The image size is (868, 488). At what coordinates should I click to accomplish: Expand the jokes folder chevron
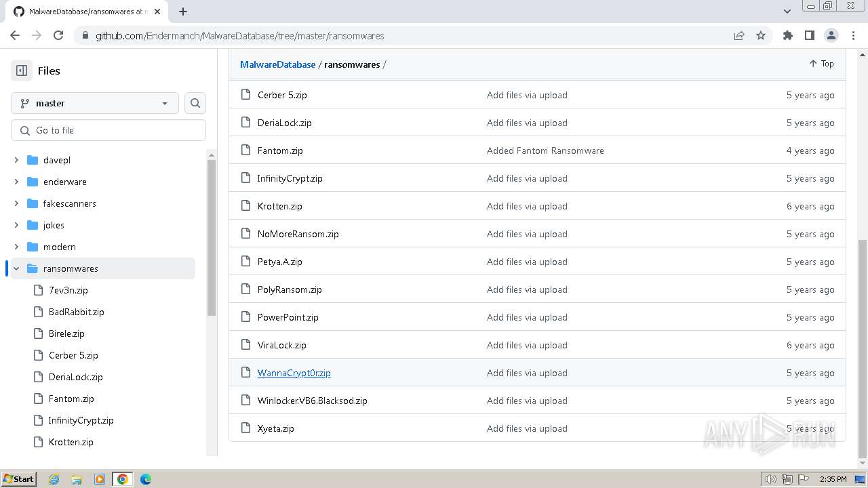(x=16, y=225)
